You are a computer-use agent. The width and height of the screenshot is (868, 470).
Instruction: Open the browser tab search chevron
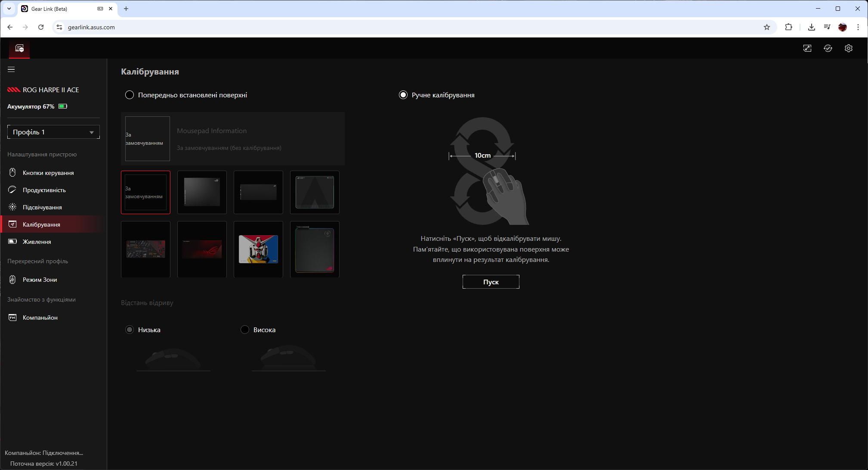9,9
